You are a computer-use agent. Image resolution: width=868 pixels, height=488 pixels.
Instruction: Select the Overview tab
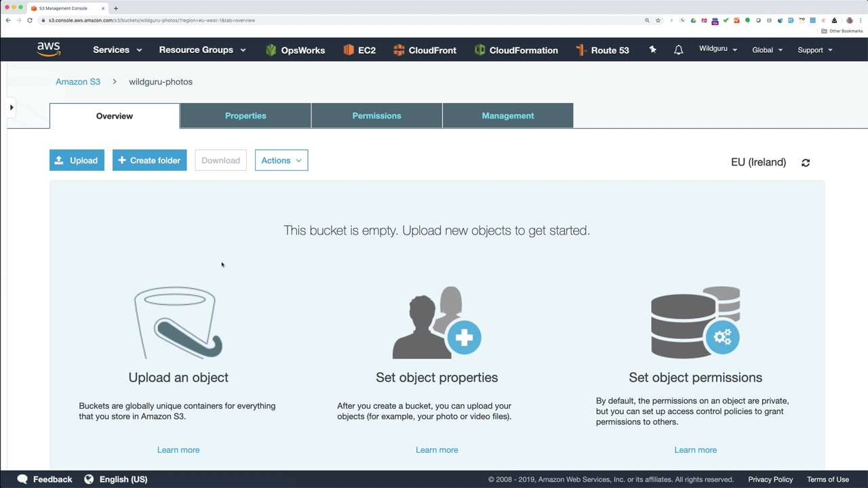click(115, 116)
